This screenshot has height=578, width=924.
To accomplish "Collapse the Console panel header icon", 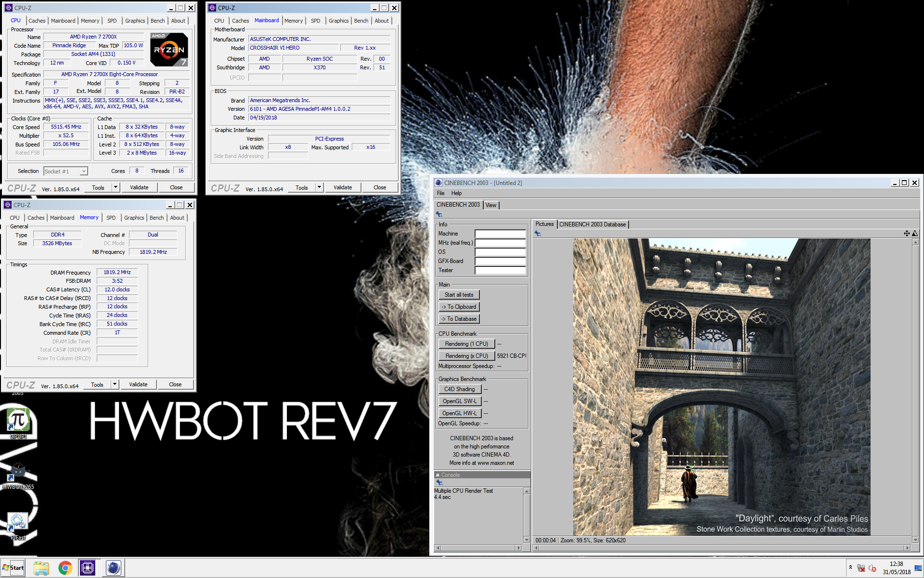I will pyautogui.click(x=437, y=475).
